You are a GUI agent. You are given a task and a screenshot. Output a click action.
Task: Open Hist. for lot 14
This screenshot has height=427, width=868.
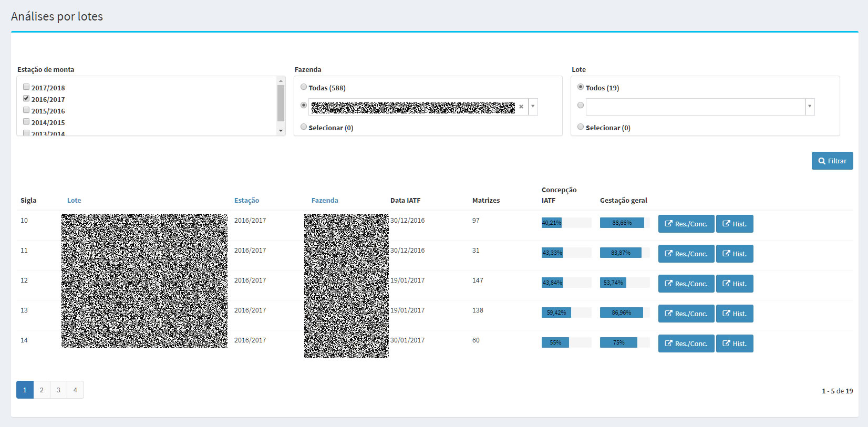tap(735, 343)
